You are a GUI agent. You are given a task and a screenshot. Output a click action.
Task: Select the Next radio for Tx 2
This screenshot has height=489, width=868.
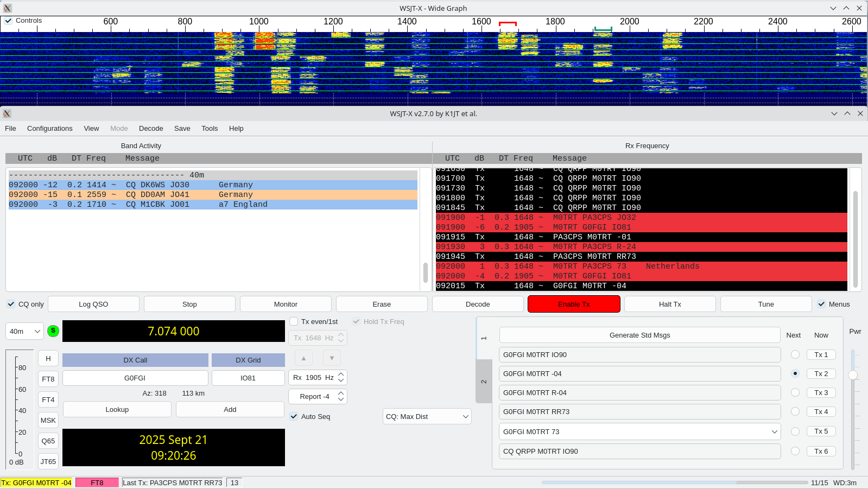tap(795, 373)
